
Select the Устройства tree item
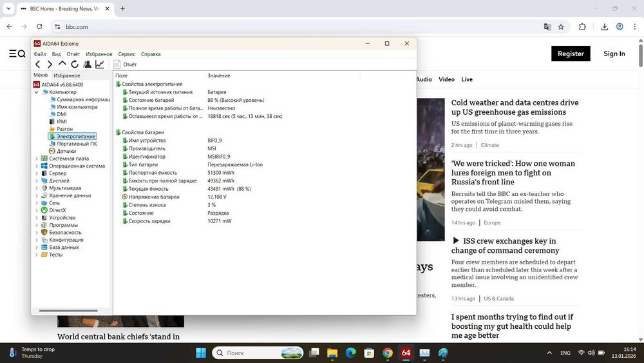click(59, 218)
